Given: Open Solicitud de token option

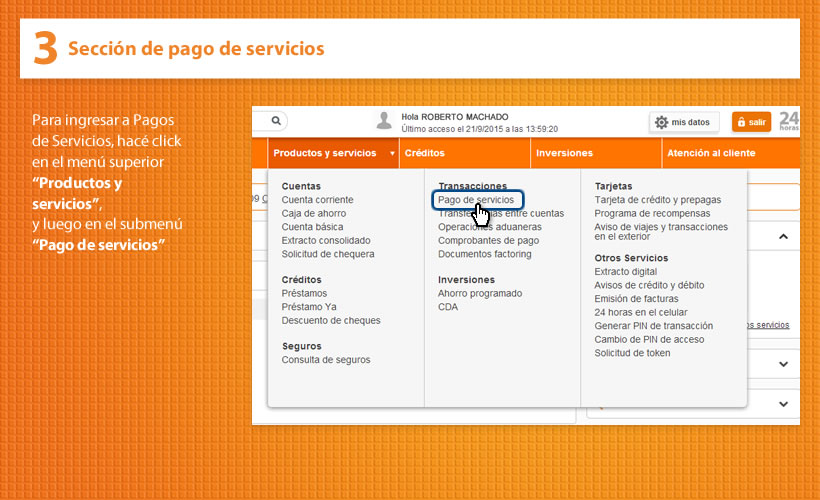Looking at the screenshot, I should click(x=632, y=353).
